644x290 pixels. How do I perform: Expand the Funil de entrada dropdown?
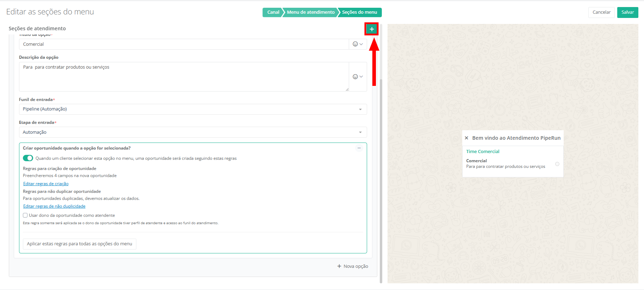pos(360,109)
